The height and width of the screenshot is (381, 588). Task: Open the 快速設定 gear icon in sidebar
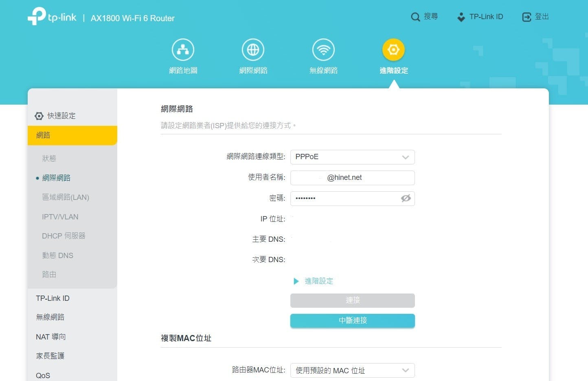(39, 116)
